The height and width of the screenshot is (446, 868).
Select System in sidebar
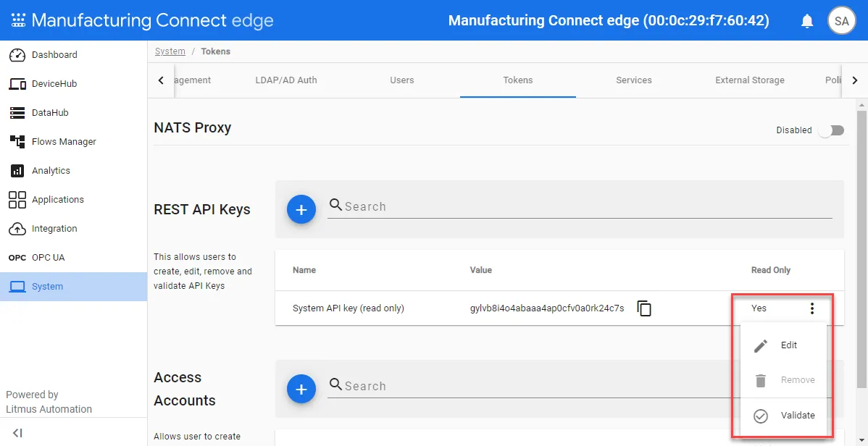point(74,287)
